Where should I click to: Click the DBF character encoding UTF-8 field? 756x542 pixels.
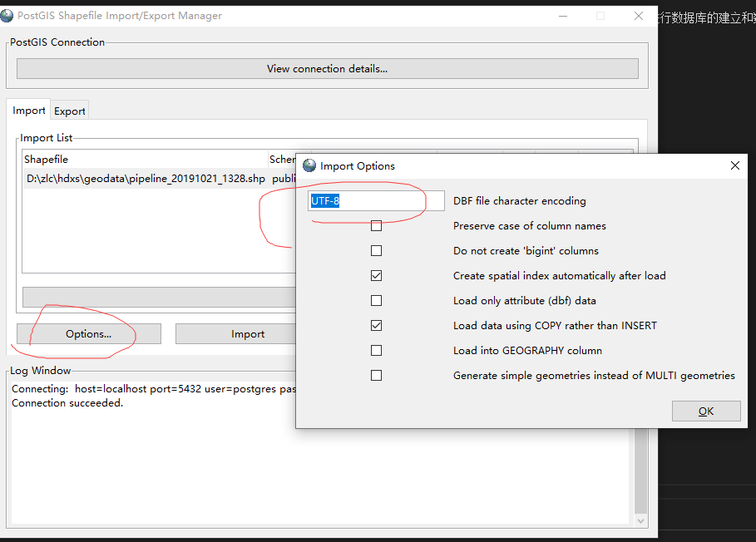coord(376,201)
